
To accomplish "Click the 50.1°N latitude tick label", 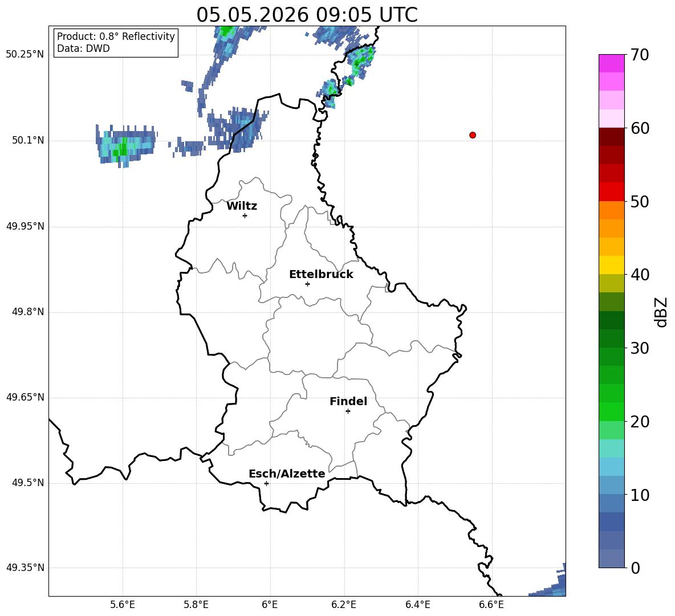I will click(25, 141).
